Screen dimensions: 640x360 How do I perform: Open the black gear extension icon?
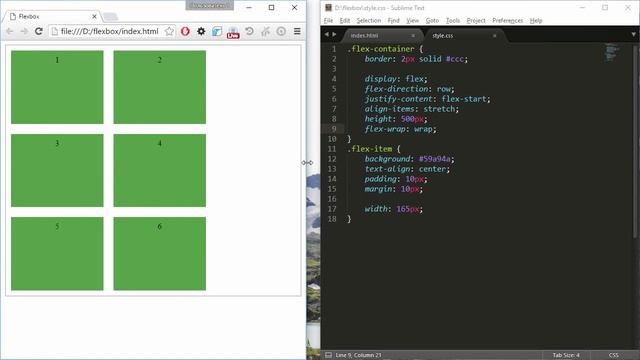pyautogui.click(x=201, y=31)
